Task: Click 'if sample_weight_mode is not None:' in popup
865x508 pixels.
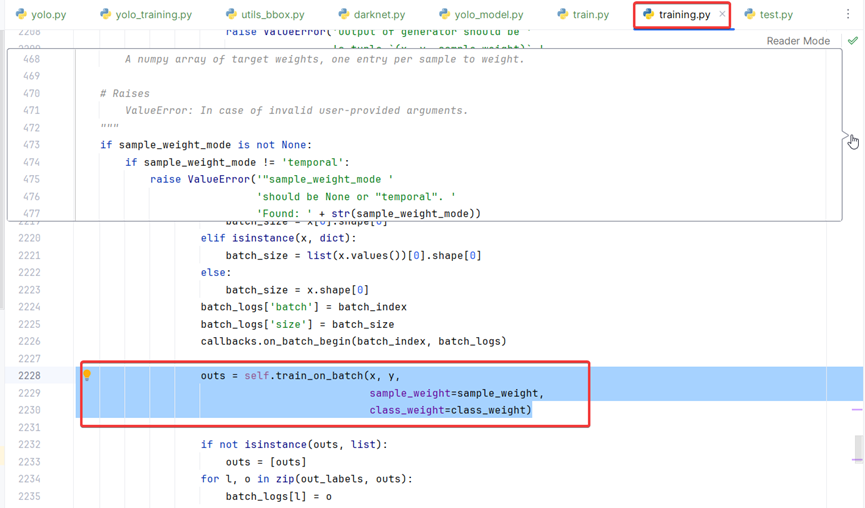Action: (x=206, y=145)
